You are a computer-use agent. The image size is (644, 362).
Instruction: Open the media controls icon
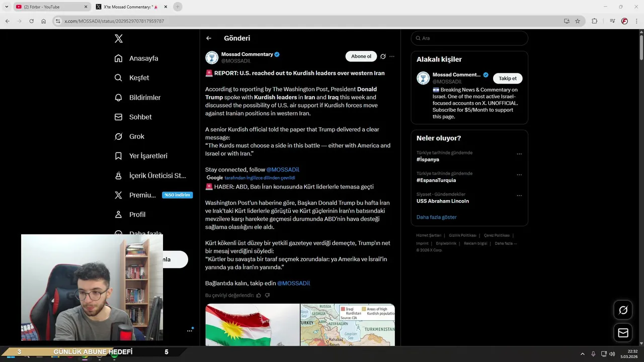612,21
